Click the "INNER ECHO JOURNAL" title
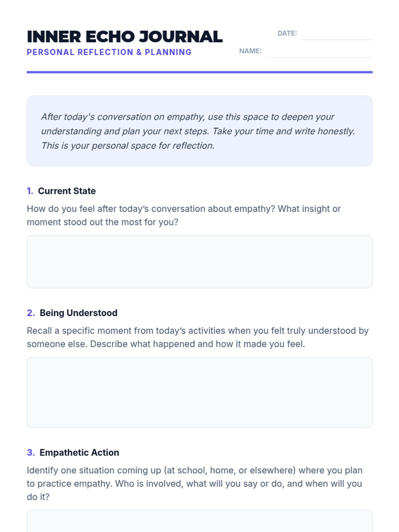Image resolution: width=399 pixels, height=532 pixels. 125,37
